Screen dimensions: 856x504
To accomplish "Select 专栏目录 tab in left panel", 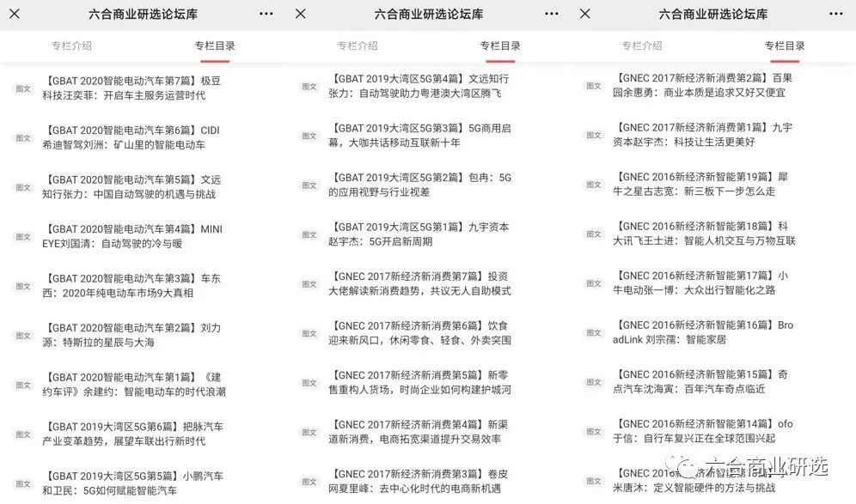I will tap(215, 46).
